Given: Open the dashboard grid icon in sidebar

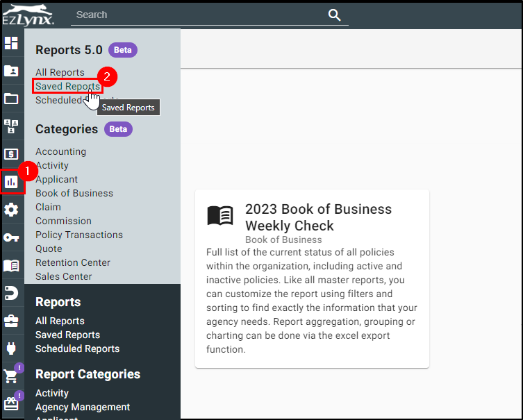Looking at the screenshot, I should (x=11, y=43).
